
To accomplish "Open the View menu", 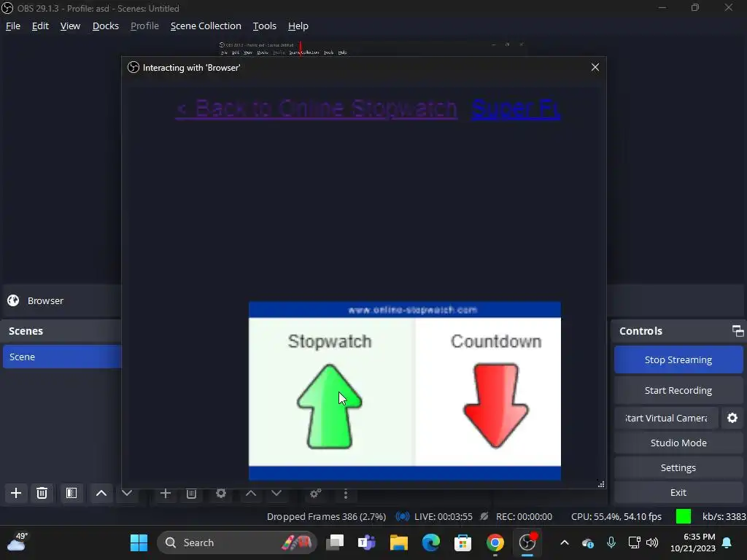I will [70, 26].
